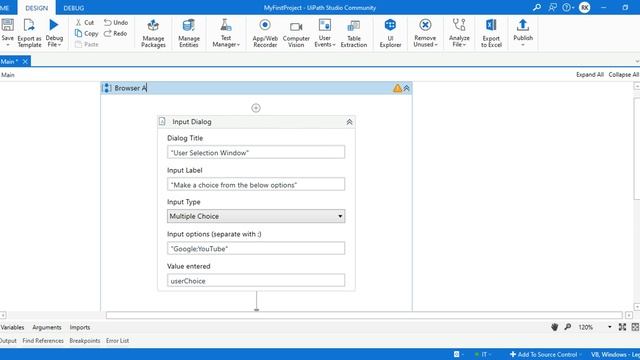
Task: Open the Breakpoints panel
Action: pos(84,340)
